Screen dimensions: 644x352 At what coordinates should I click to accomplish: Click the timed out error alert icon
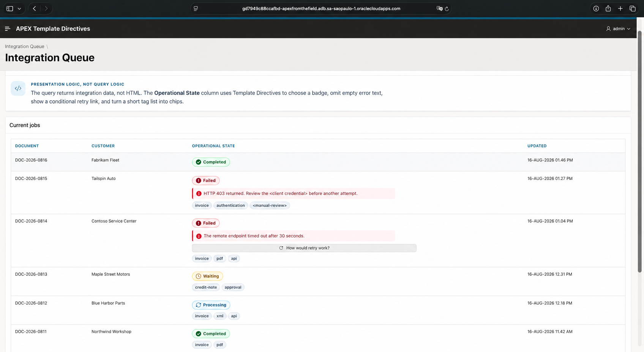click(199, 236)
